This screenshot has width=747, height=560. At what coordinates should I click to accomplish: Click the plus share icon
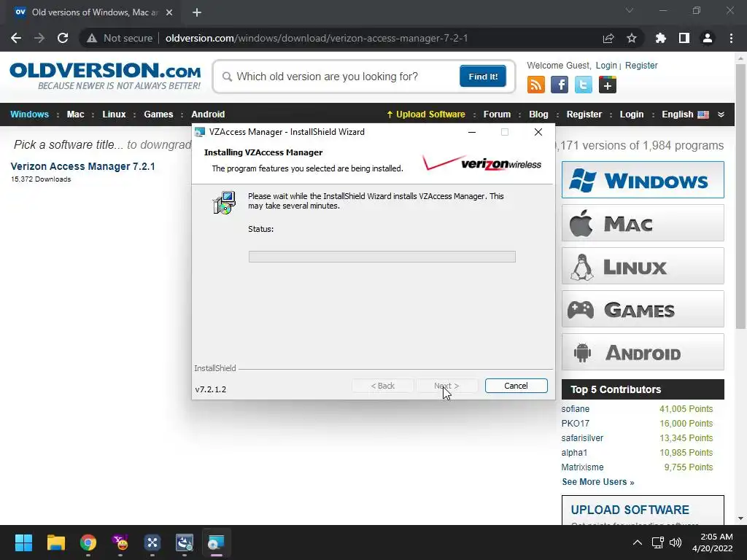pyautogui.click(x=608, y=85)
